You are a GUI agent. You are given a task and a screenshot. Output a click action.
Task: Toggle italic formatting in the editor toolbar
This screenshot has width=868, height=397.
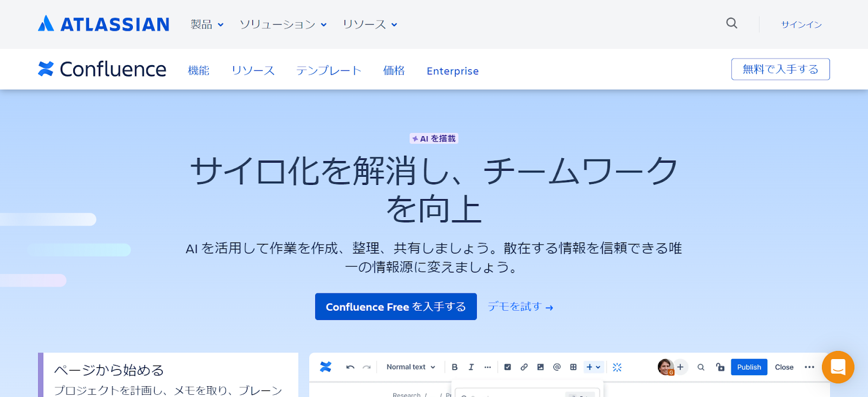[471, 367]
